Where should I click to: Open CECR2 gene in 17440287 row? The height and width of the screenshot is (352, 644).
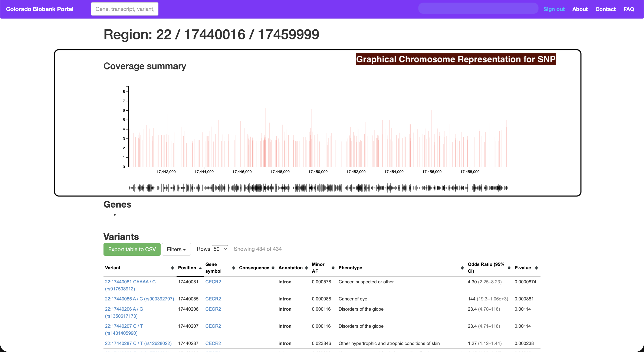click(213, 343)
